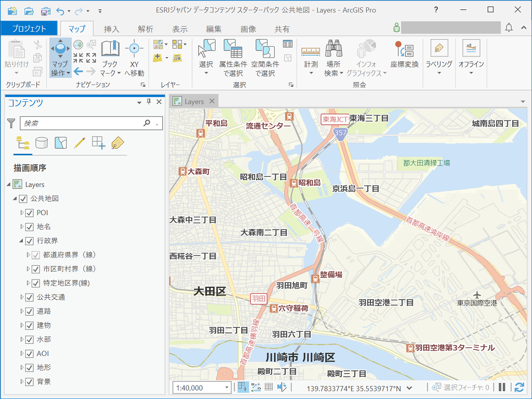Switch Contents to List By Data Source
Screen dimensions: 532x399
[x=42, y=143]
